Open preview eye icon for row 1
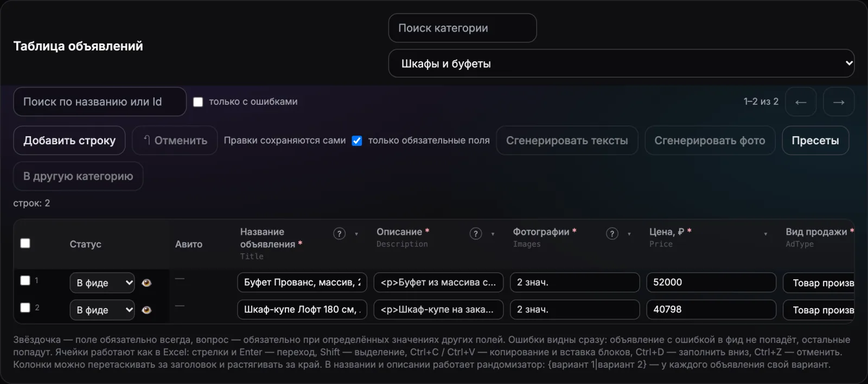 click(146, 283)
